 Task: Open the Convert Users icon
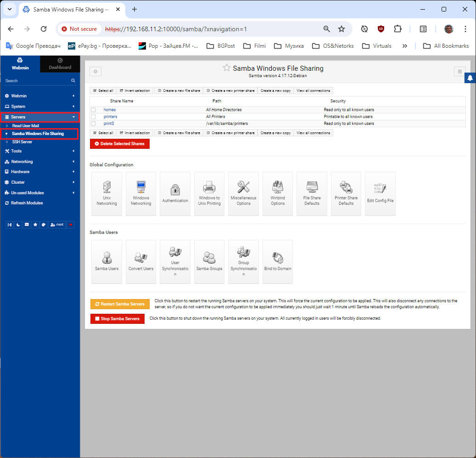coord(141,262)
